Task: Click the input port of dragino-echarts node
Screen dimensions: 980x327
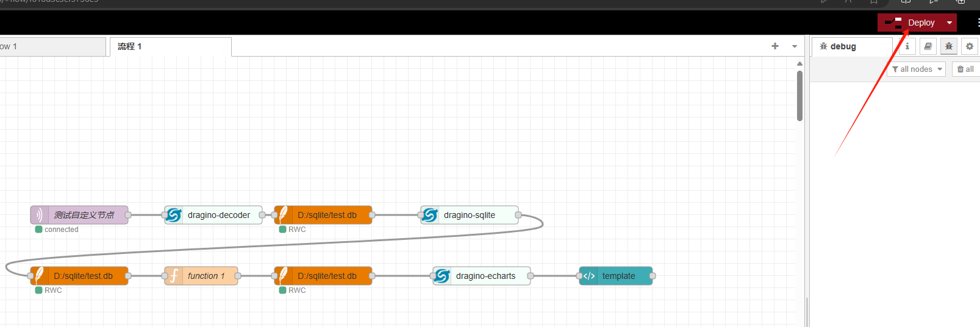Action: [x=433, y=276]
